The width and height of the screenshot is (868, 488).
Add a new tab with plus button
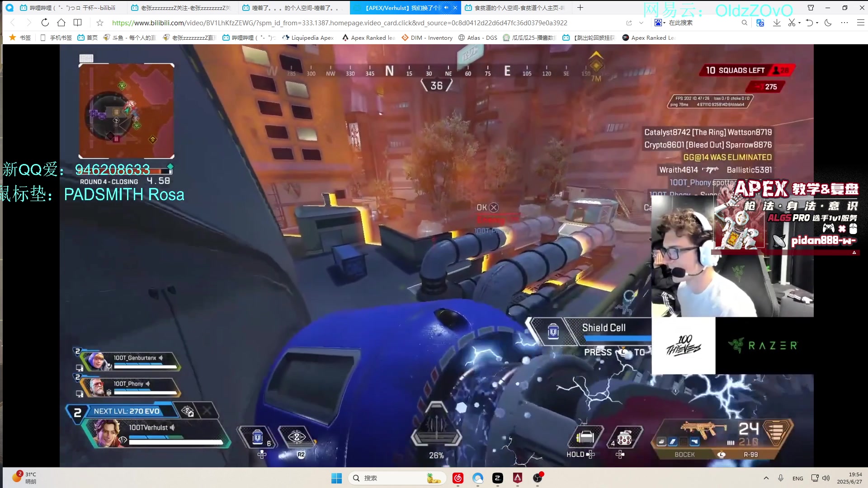click(580, 8)
